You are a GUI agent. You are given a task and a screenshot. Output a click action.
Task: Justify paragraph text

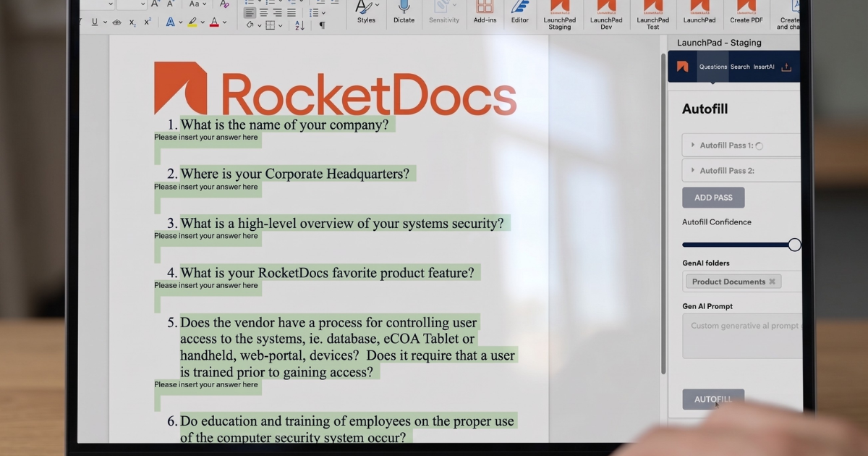pyautogui.click(x=292, y=12)
